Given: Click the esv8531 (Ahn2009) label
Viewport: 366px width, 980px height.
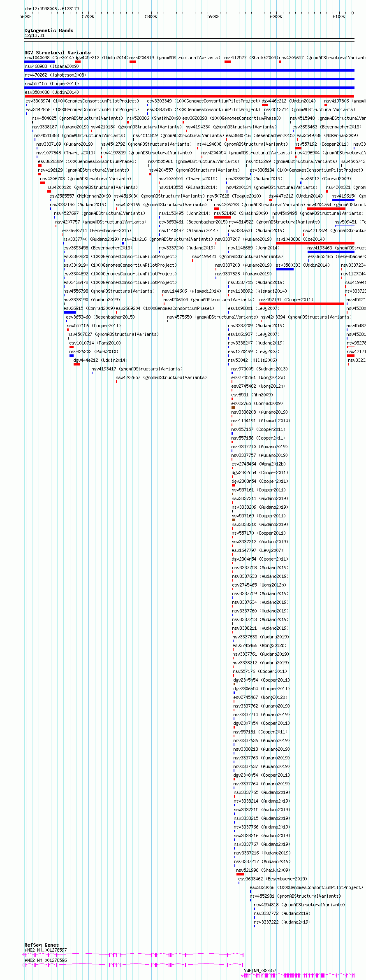Looking at the screenshot, I should click(x=252, y=395).
